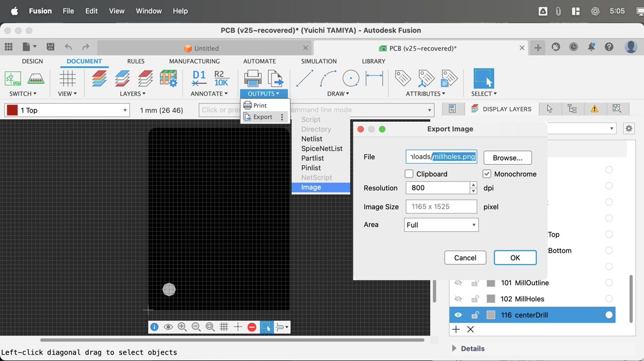Expand the LAYERS dropdown

pos(133,94)
